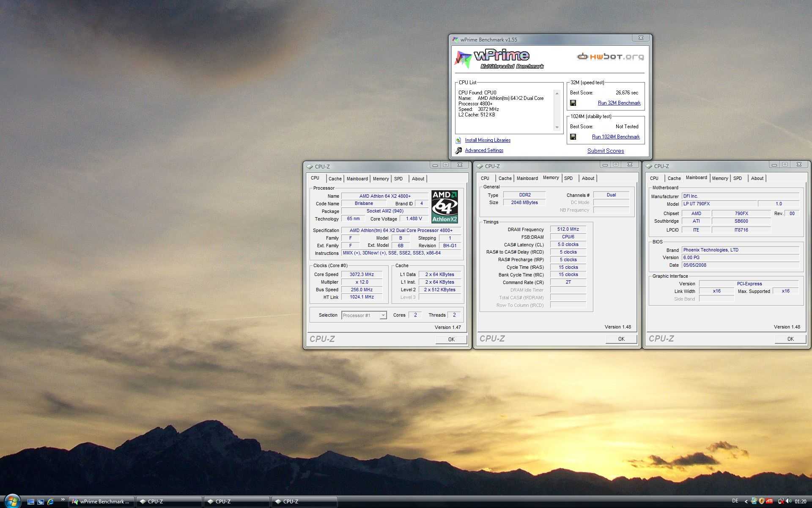Click the wPrime title bar icon

pyautogui.click(x=455, y=39)
